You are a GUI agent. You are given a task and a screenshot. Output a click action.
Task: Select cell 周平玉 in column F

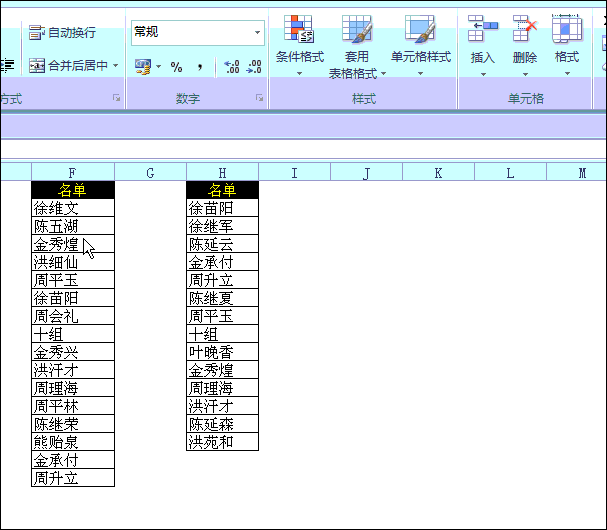[73, 280]
